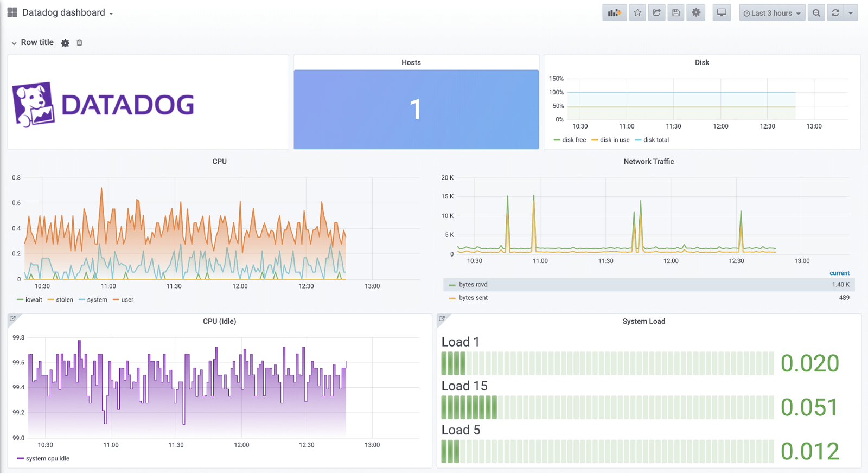Screen dimensions: 868x474
Task: Open the Share dashboard icon
Action: coord(656,13)
